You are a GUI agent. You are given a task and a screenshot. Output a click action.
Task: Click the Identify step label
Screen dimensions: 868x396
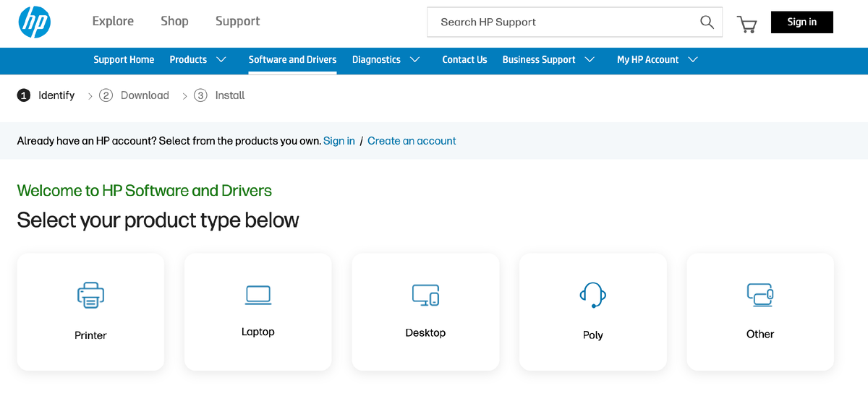[x=56, y=95]
